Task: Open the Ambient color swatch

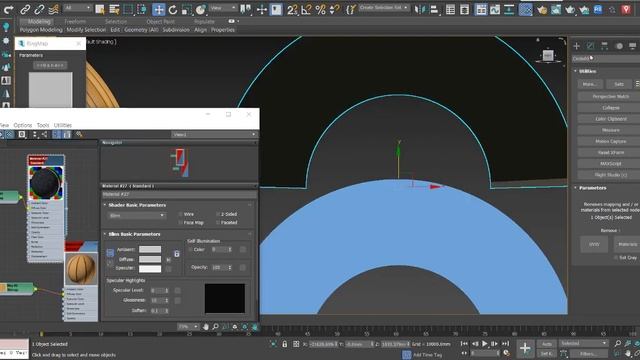Action: point(150,249)
